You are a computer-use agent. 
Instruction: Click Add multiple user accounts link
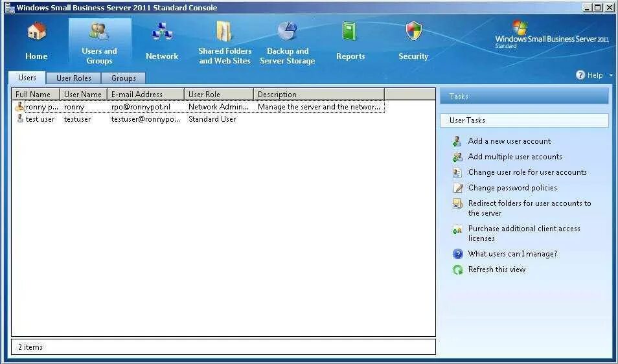click(515, 157)
